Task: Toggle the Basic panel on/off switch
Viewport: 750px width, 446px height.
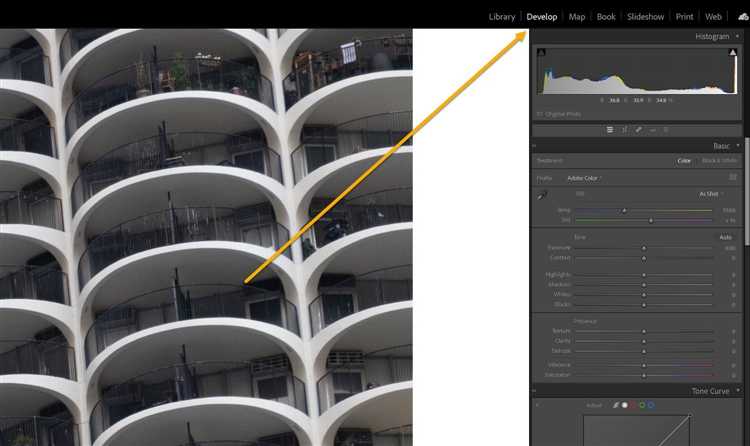Action: pos(534,145)
